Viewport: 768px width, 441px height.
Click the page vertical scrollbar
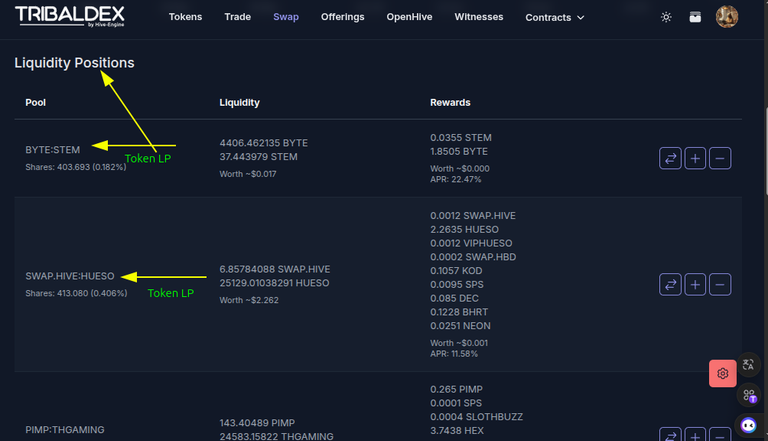[x=766, y=152]
